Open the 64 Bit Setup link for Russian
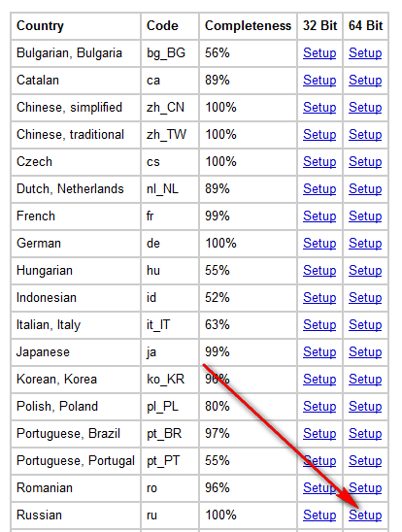The height and width of the screenshot is (532, 402). point(365,515)
